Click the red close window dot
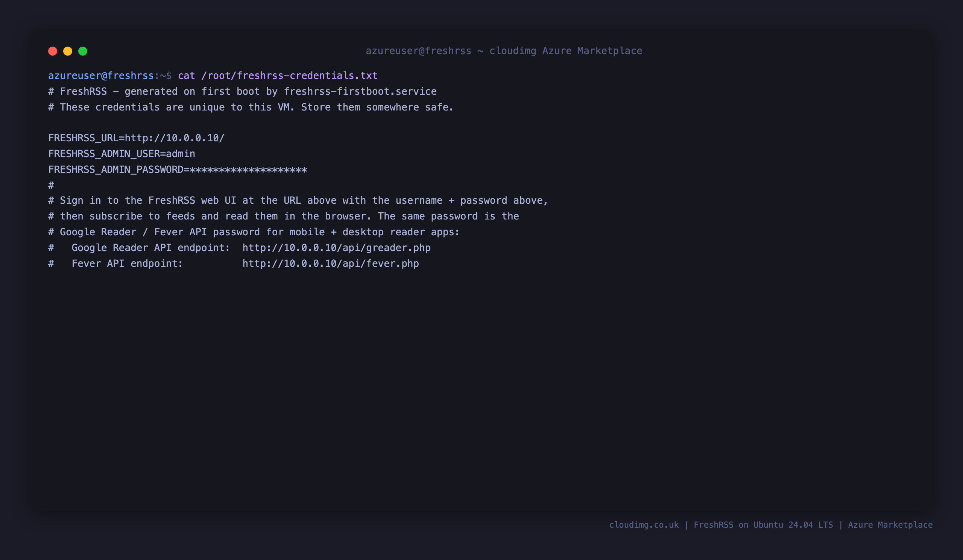Viewport: 963px width, 560px height. coord(53,51)
